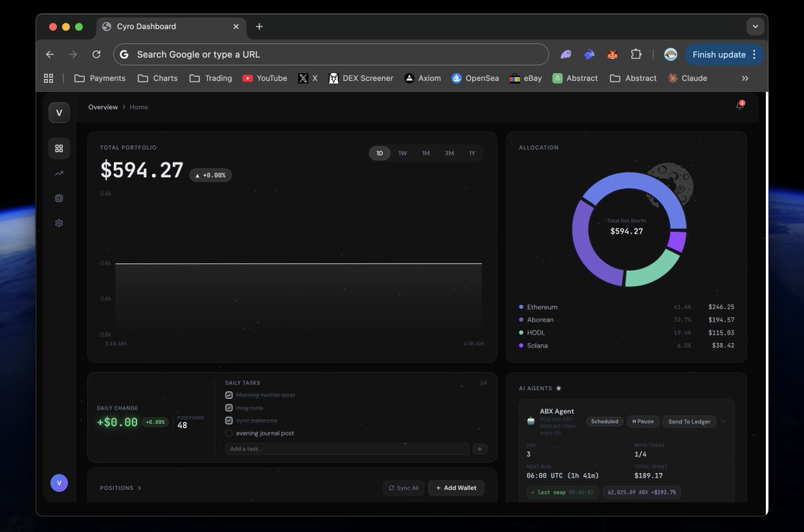Open the tab search dropdown arrow
804x532 pixels.
pyautogui.click(x=755, y=27)
